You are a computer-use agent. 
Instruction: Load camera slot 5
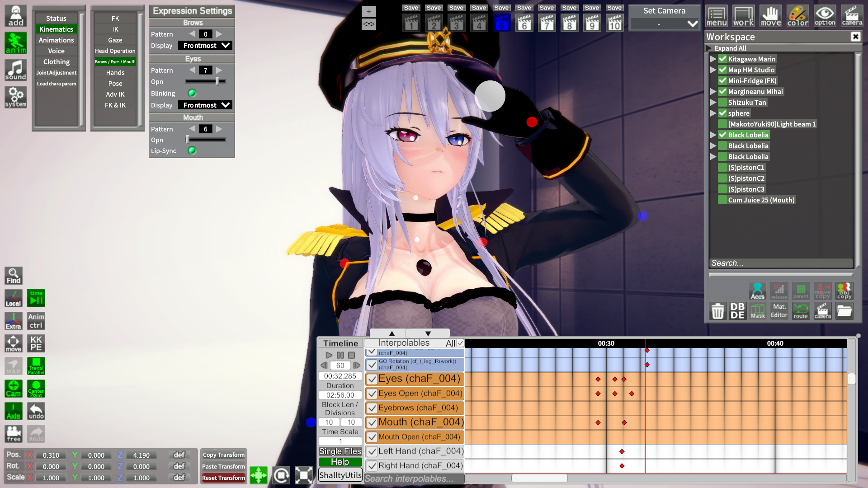(x=501, y=23)
